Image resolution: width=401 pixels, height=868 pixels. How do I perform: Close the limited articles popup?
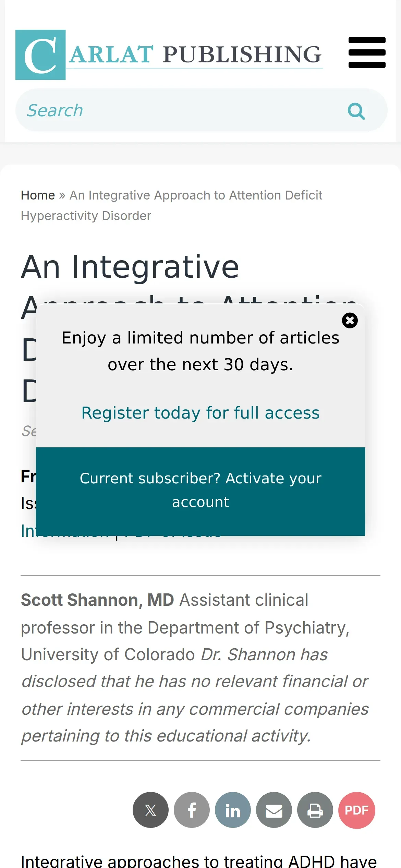pos(350,321)
